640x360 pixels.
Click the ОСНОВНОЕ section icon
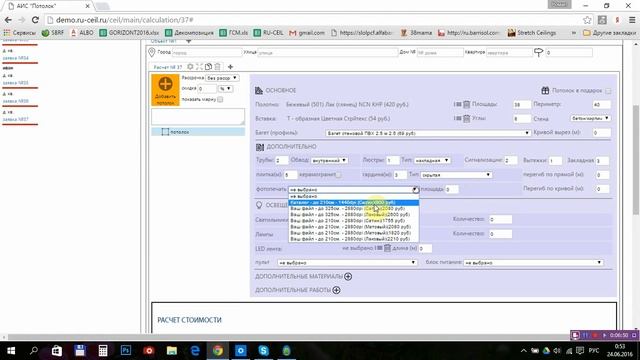[x=259, y=90]
